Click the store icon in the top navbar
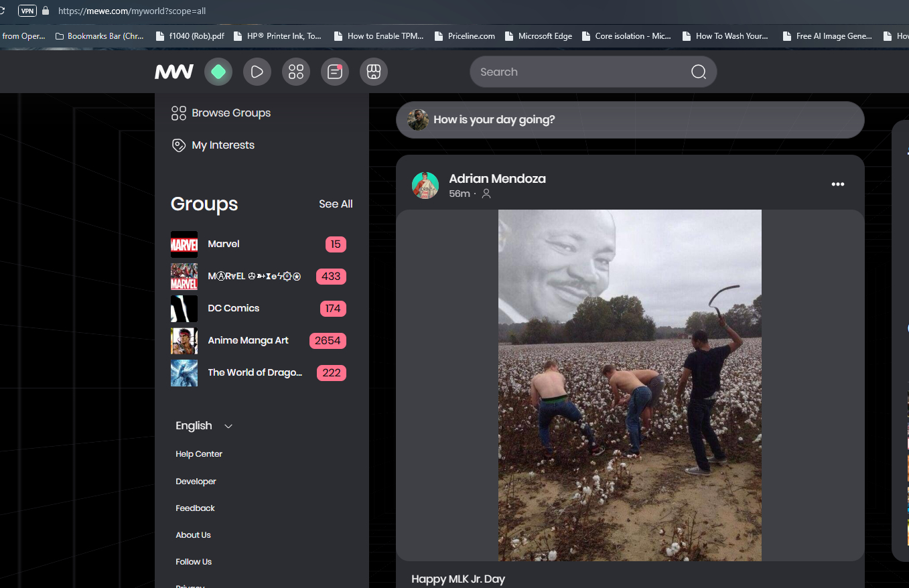This screenshot has width=909, height=588. pos(374,72)
